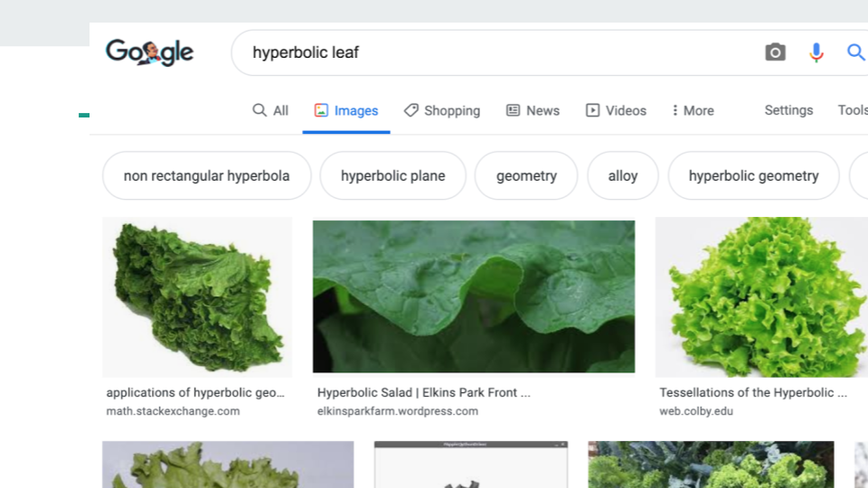
Task: Filter by hyperbolic plane suggestion
Action: pos(392,175)
